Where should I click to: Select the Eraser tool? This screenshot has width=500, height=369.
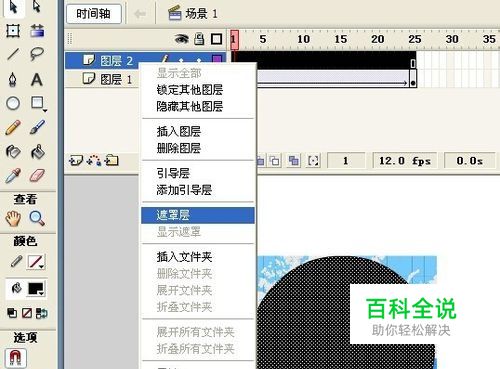pyautogui.click(x=37, y=175)
